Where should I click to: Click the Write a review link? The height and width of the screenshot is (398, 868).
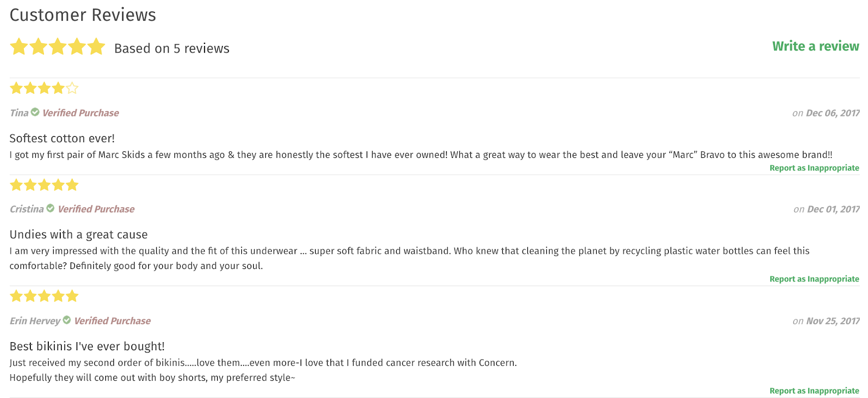point(815,47)
